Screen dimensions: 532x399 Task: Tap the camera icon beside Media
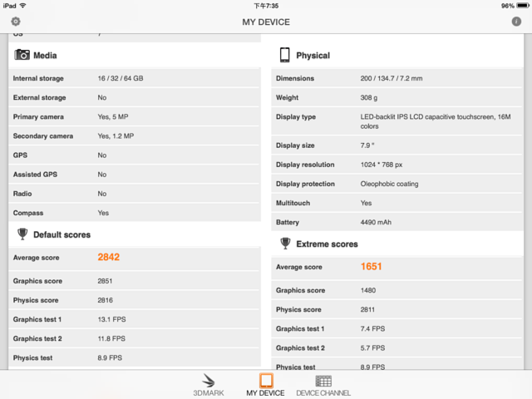click(x=22, y=55)
